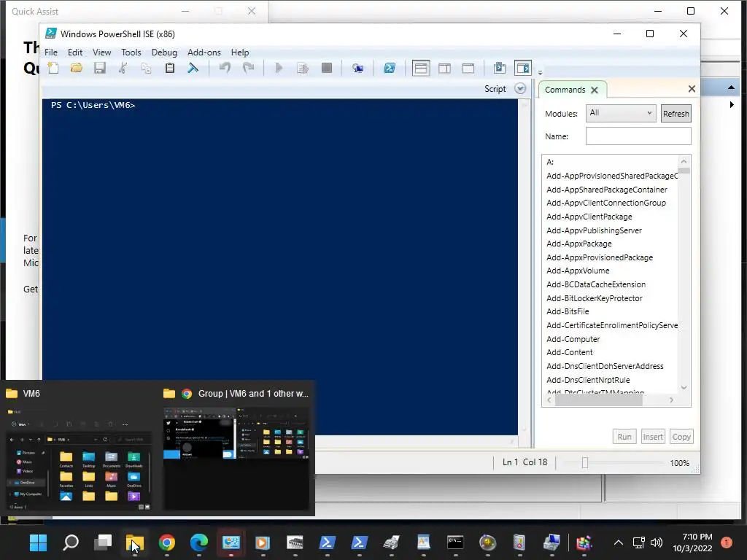
Task: Click the Copy button in Commands pane
Action: pyautogui.click(x=681, y=437)
